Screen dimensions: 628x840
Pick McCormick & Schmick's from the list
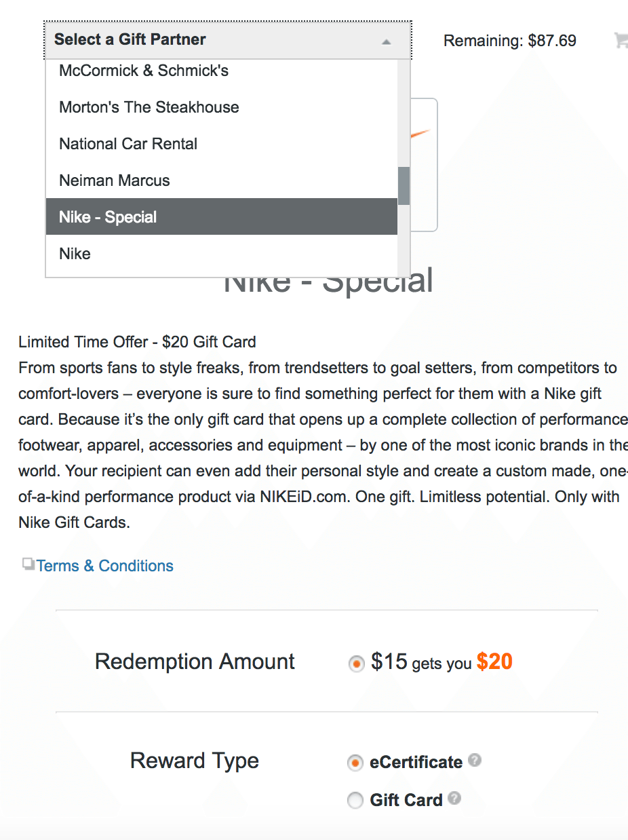(x=144, y=71)
